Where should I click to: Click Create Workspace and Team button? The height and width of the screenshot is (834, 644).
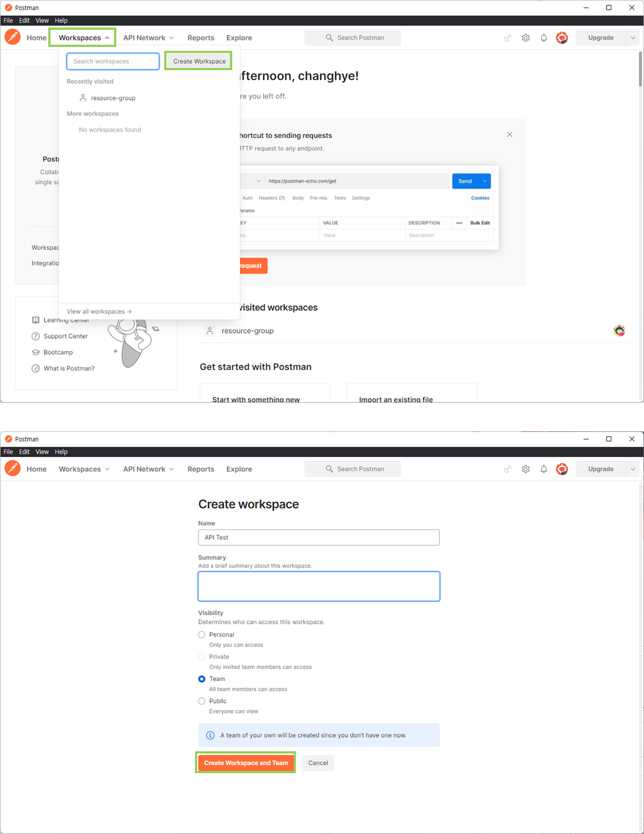coord(246,762)
